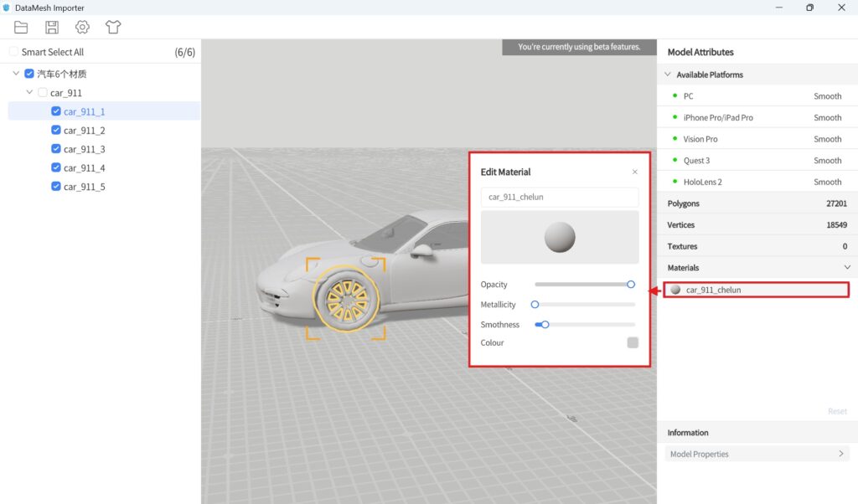This screenshot has height=504, width=858.
Task: Collapse the Available Platforms section
Action: [x=668, y=75]
